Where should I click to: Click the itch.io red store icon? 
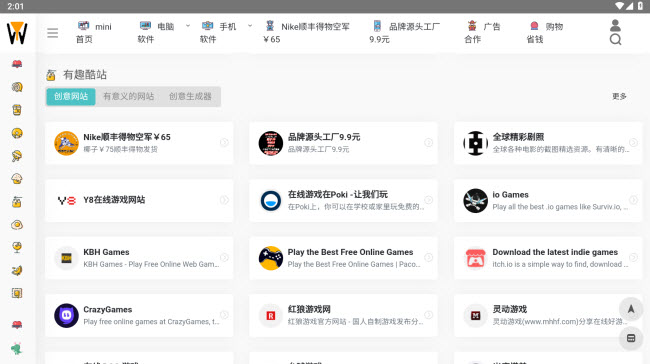click(475, 258)
